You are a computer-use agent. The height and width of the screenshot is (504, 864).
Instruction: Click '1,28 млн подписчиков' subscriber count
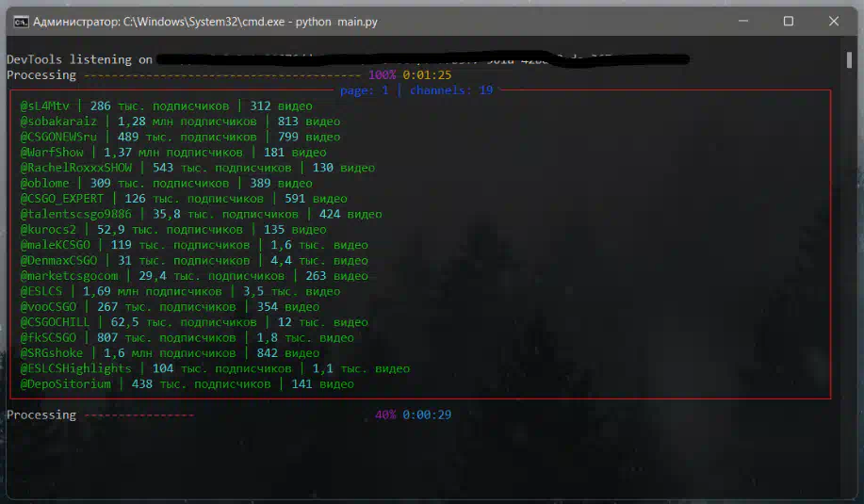[187, 122]
